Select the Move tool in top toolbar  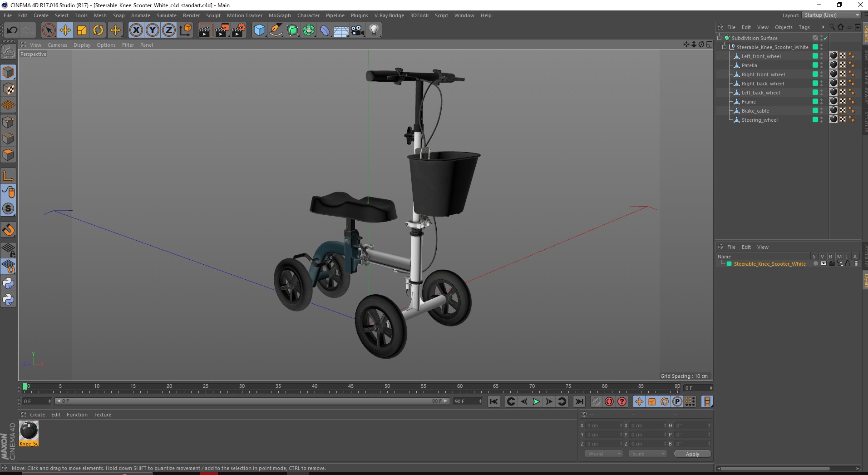[x=65, y=30]
